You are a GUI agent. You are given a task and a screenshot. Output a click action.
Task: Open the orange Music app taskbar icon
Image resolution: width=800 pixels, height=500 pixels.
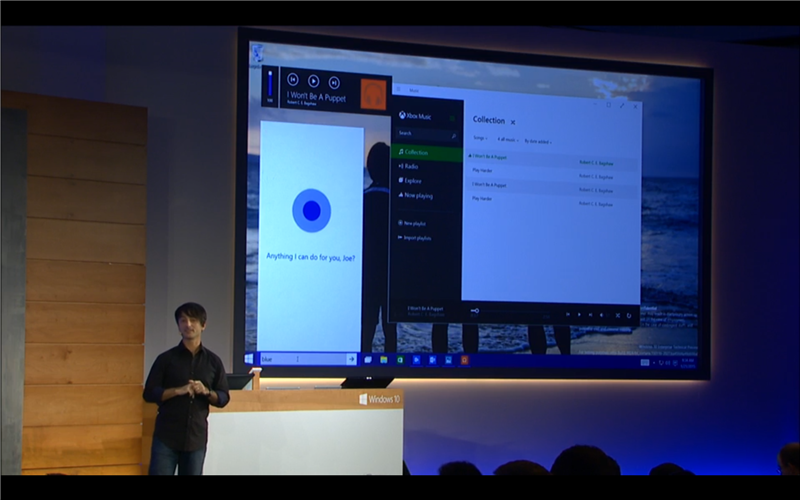click(464, 360)
